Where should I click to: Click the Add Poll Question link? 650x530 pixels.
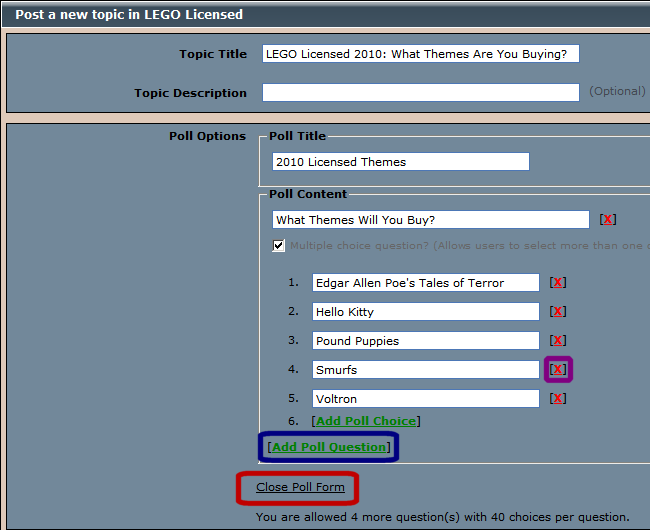[329, 447]
